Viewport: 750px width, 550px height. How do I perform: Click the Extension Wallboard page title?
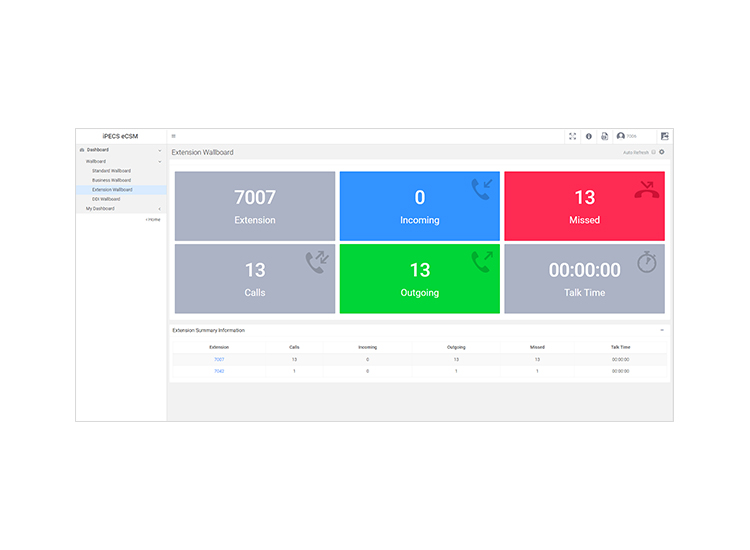[202, 152]
